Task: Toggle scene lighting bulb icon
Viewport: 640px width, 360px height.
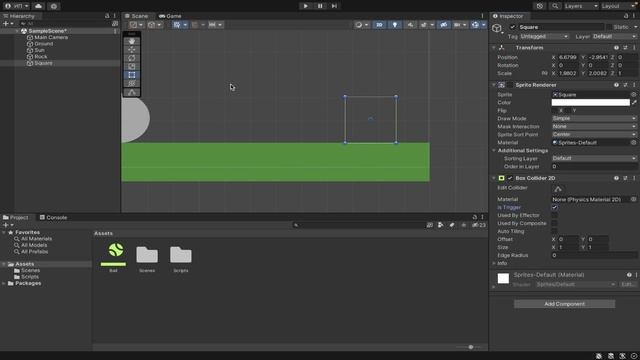Action: (x=395, y=25)
